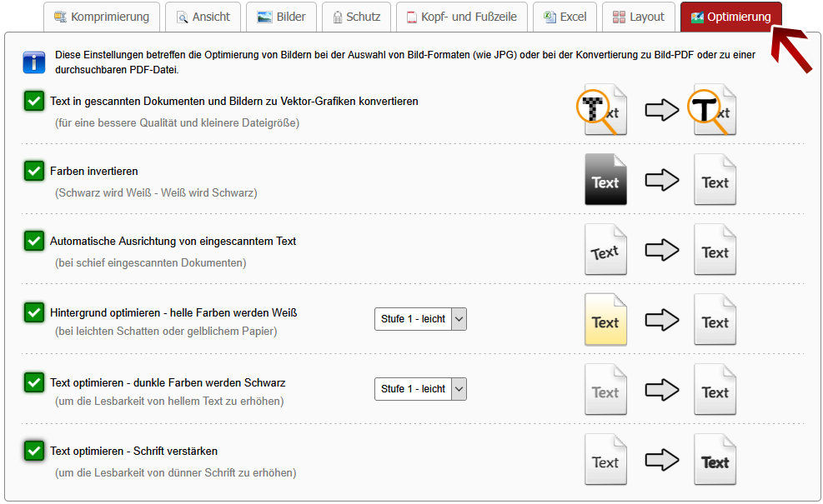Switch to the Layout tab
The height and width of the screenshot is (504, 823).
click(638, 17)
